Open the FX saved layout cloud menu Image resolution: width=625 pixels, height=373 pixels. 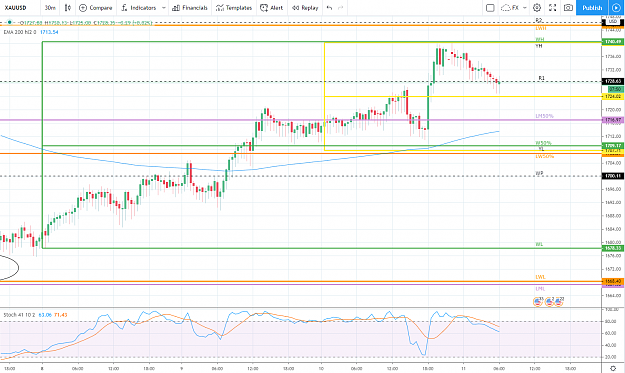(x=511, y=8)
